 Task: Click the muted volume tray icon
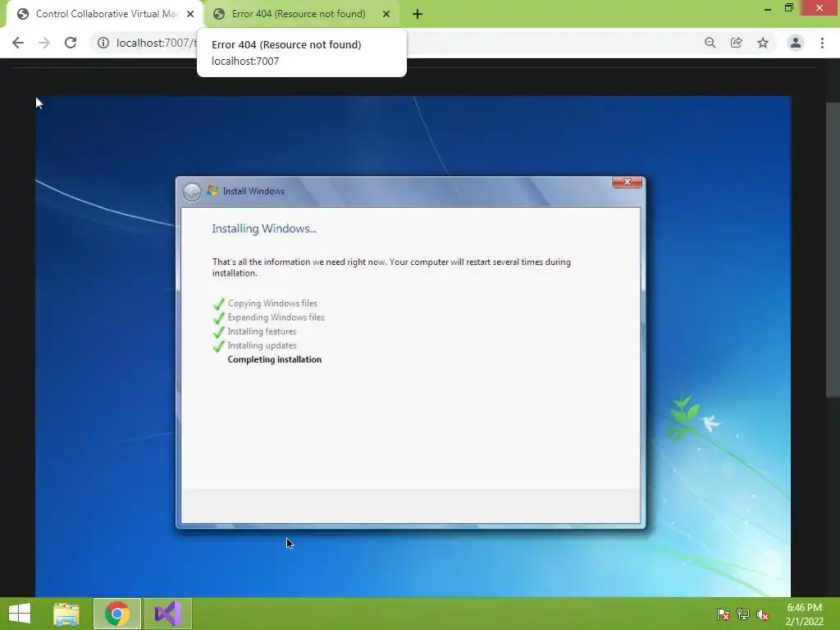[x=763, y=614]
